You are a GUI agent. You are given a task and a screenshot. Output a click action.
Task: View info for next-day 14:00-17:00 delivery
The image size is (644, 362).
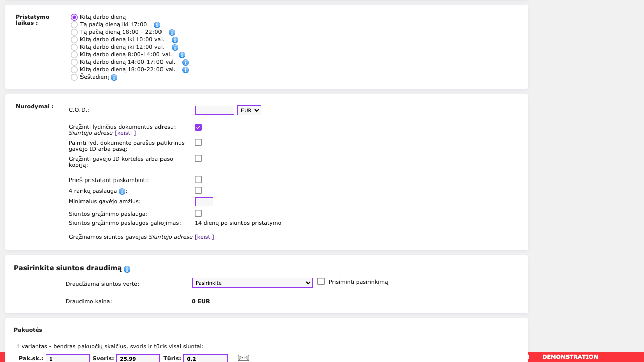pos(185,62)
